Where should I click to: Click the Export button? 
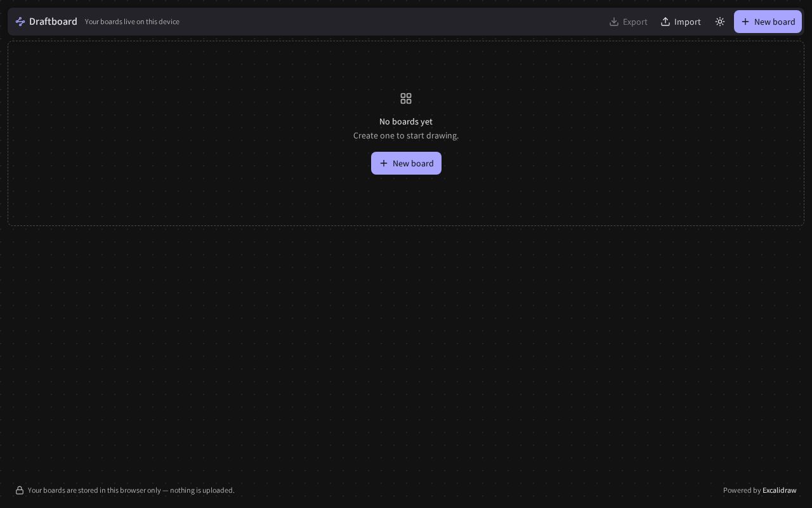click(x=629, y=22)
